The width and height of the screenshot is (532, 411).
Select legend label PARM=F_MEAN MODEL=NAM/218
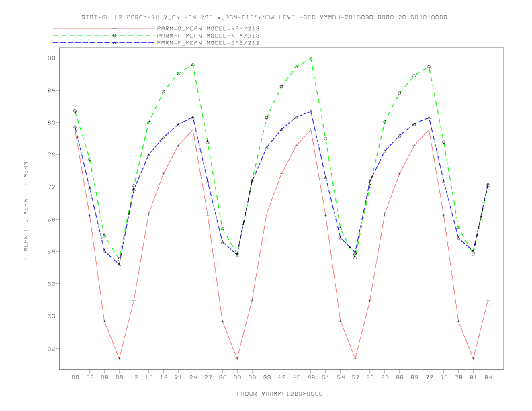point(208,36)
